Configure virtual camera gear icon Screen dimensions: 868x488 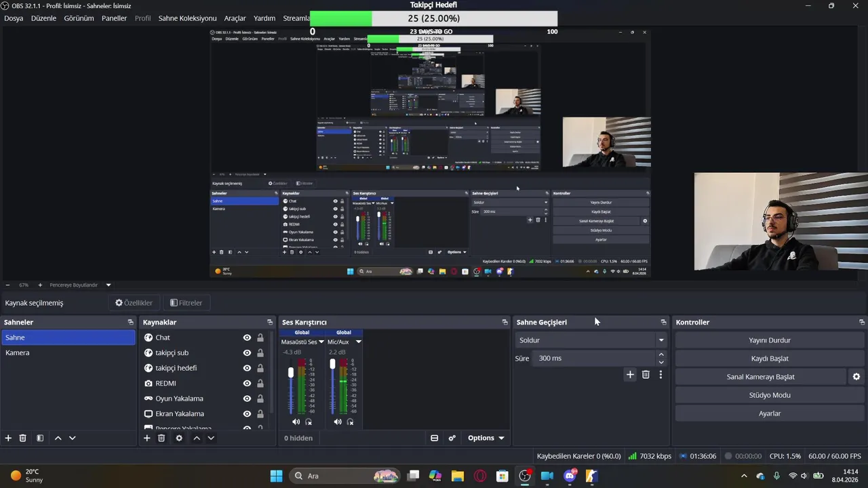[856, 377]
